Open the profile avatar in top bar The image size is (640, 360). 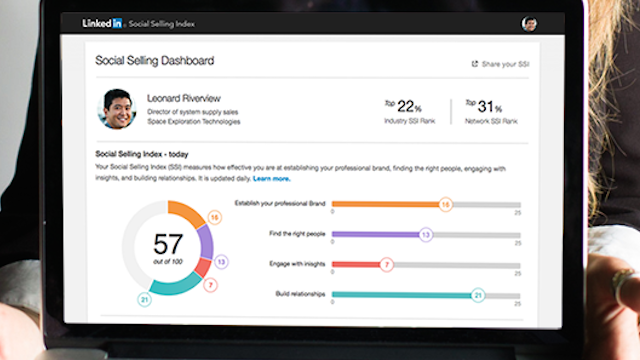coord(529,24)
